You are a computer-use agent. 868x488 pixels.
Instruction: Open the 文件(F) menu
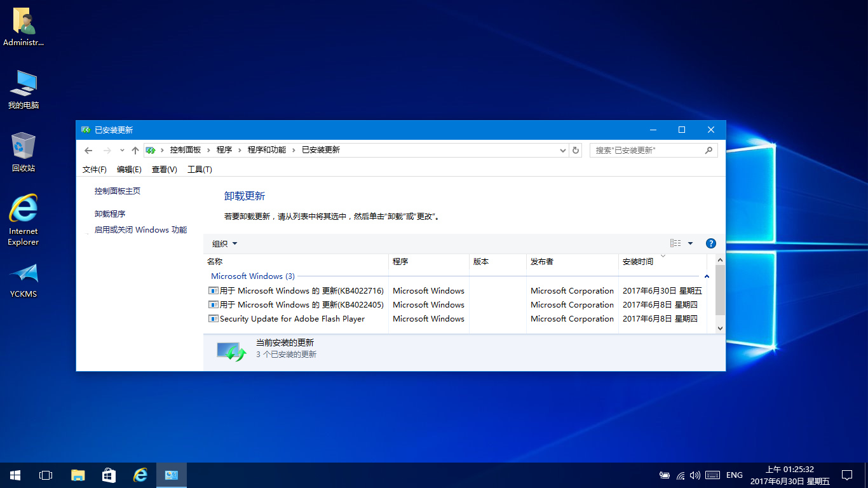tap(95, 170)
